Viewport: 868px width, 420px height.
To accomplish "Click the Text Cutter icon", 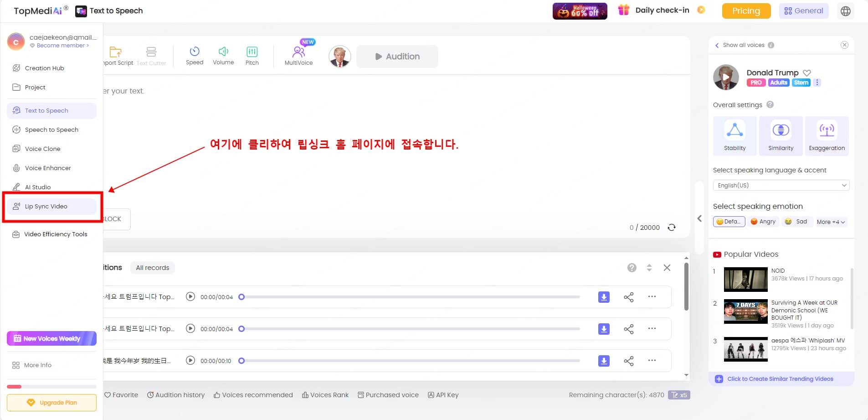I will click(151, 52).
